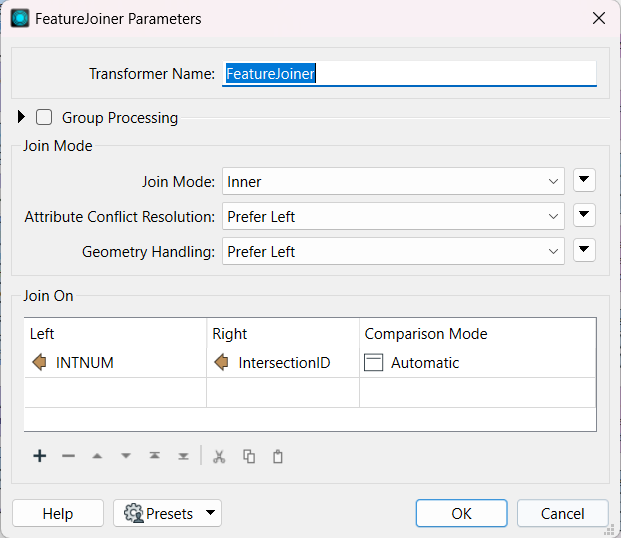The height and width of the screenshot is (538, 621).
Task: Paste a row into Join On table
Action: pyautogui.click(x=278, y=456)
